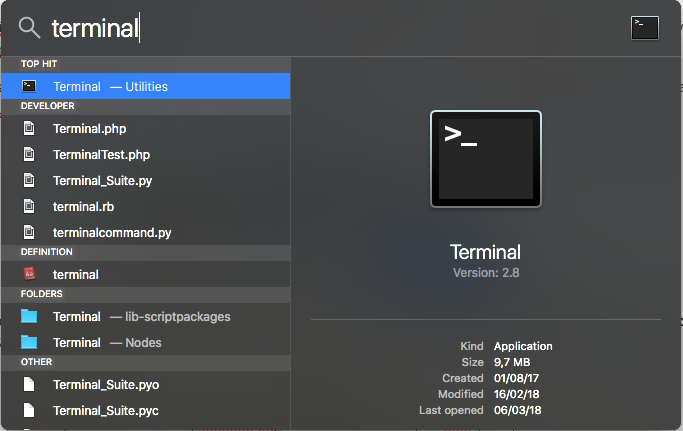Screen dimensions: 683x431
Task: Open the TerminalTest.php result
Action: pos(145,155)
